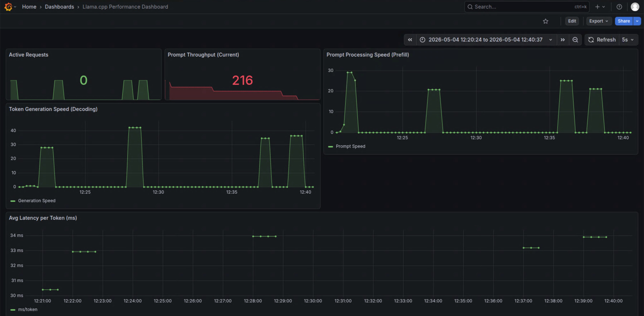This screenshot has height=316, width=644.
Task: Open Dashboards breadcrumb link
Action: (x=59, y=7)
